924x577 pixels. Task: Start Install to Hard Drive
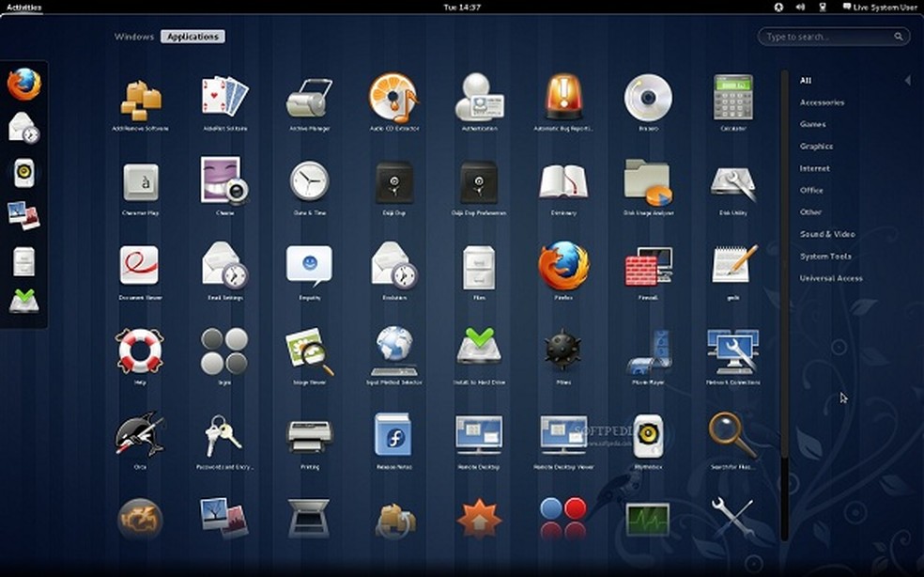pyautogui.click(x=479, y=351)
